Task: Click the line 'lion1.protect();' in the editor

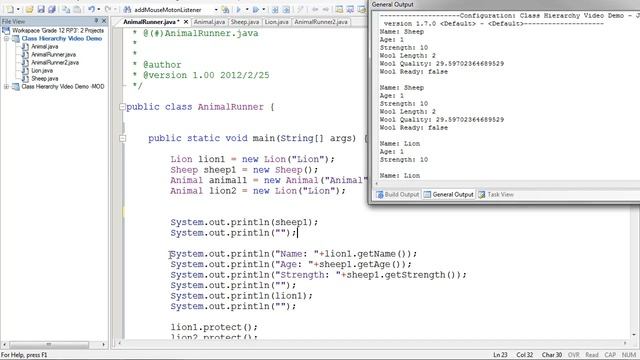Action: (x=214, y=327)
